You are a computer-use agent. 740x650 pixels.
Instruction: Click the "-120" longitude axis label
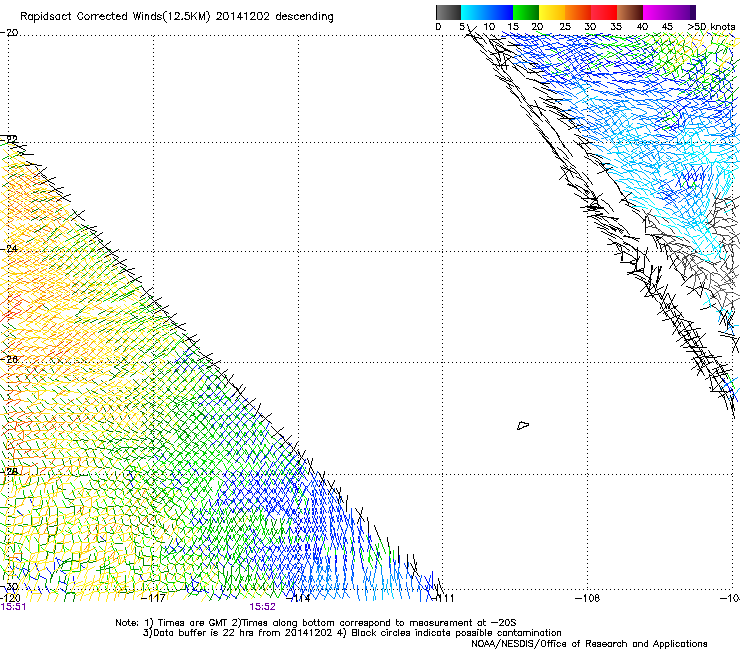coord(10,598)
